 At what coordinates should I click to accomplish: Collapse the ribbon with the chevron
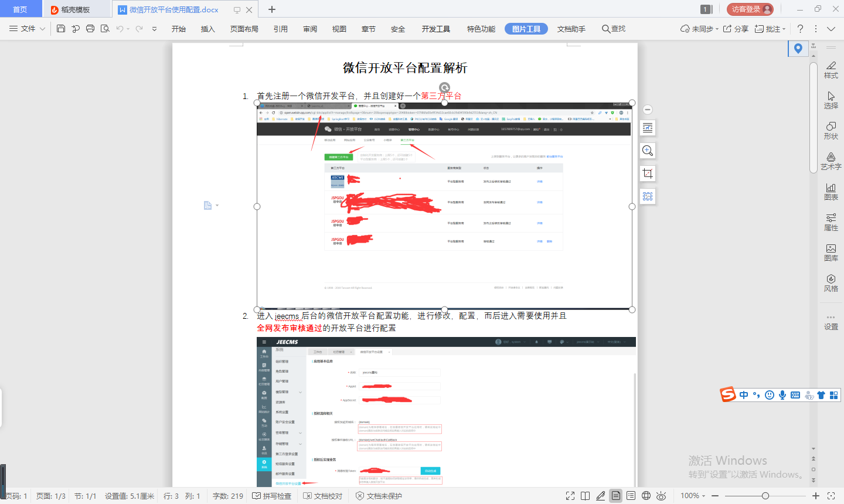click(x=831, y=29)
